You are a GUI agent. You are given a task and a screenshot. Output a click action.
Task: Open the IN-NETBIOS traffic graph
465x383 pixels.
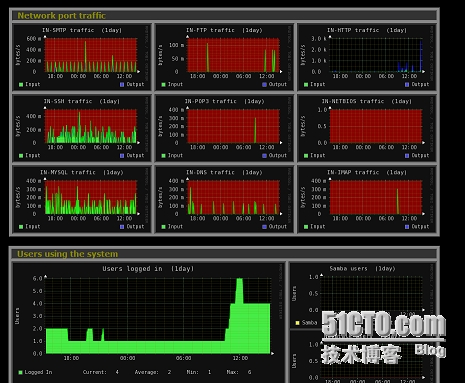367,128
